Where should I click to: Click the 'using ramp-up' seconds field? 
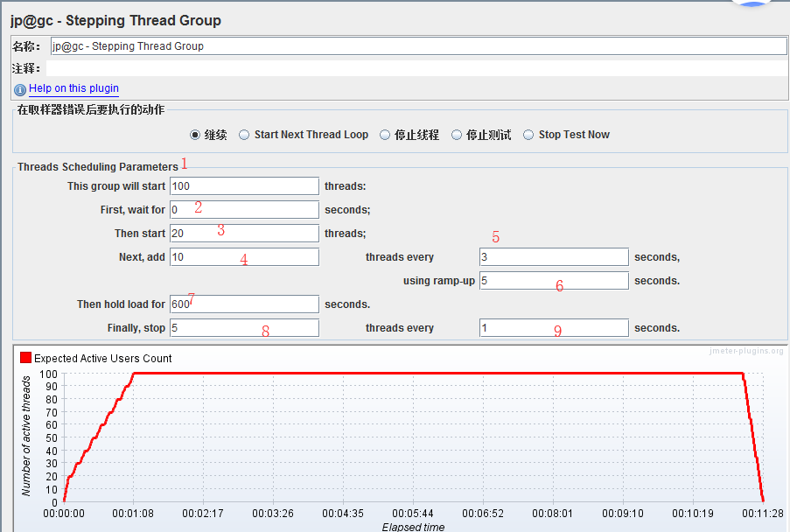[554, 281]
